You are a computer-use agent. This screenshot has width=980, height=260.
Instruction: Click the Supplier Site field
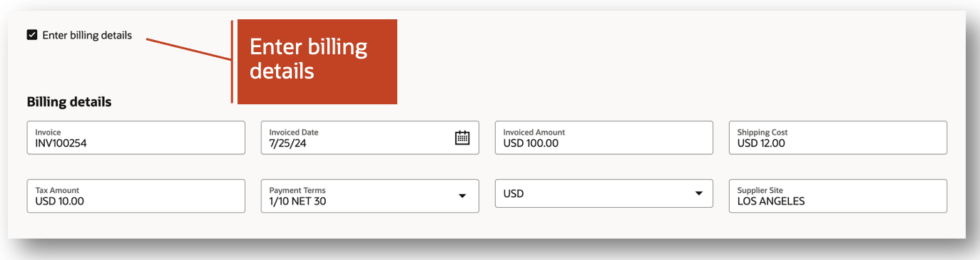838,196
